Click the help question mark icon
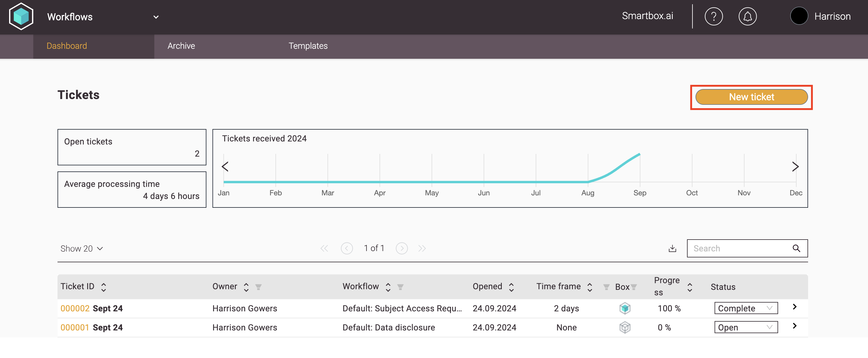The height and width of the screenshot is (358, 868). 713,17
